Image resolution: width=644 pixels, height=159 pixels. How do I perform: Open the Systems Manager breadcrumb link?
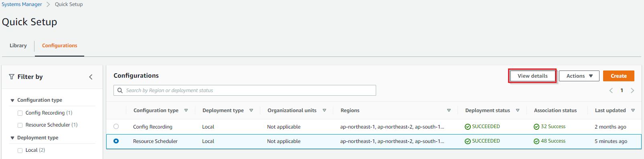click(x=21, y=4)
